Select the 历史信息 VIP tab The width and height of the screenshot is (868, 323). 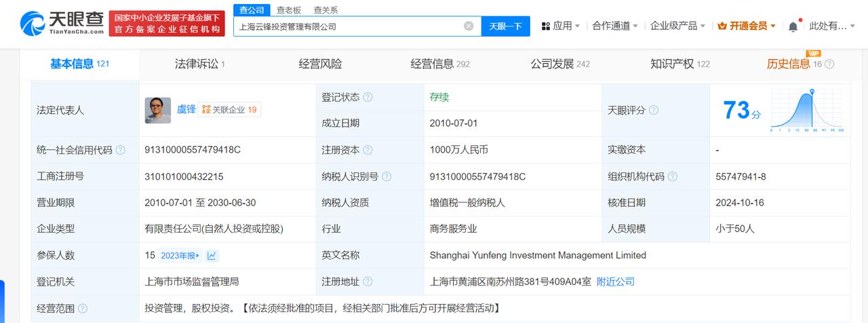794,64
